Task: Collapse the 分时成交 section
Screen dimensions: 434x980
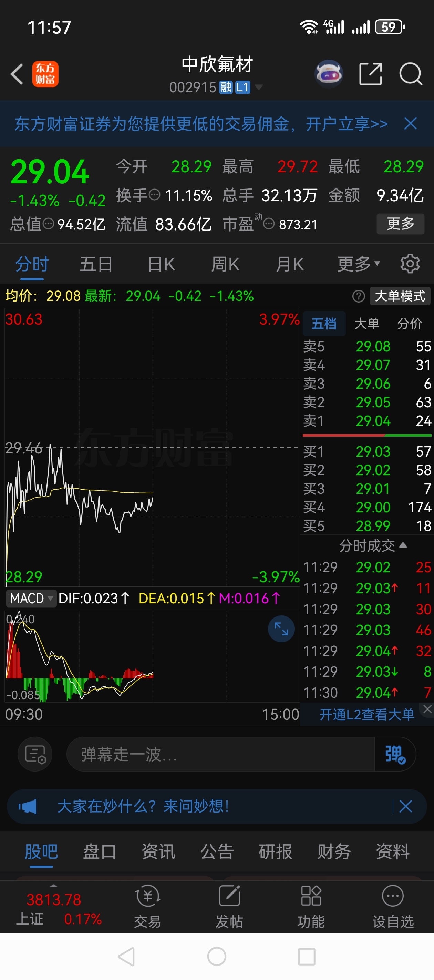Action: (x=373, y=546)
